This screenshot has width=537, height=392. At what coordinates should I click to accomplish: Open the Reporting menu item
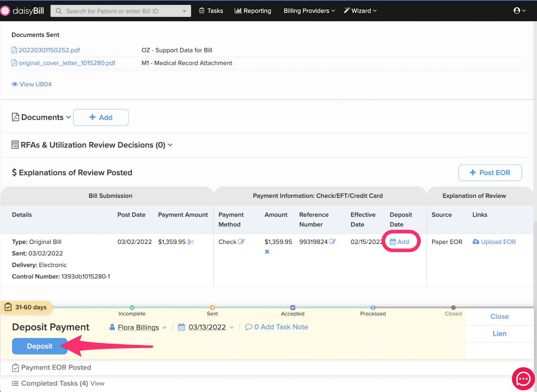pos(253,11)
